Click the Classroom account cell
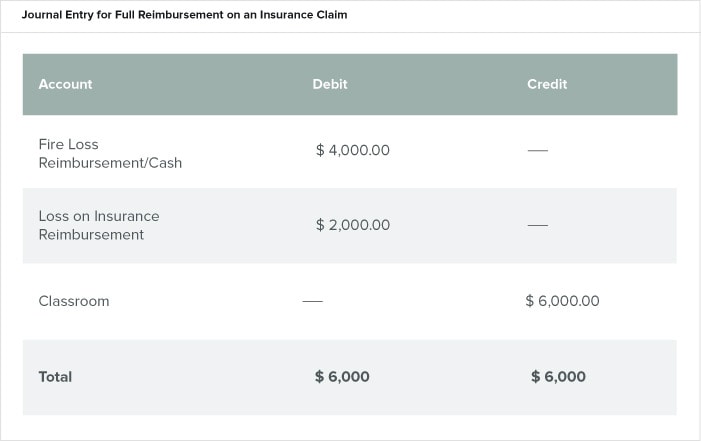 (x=74, y=301)
